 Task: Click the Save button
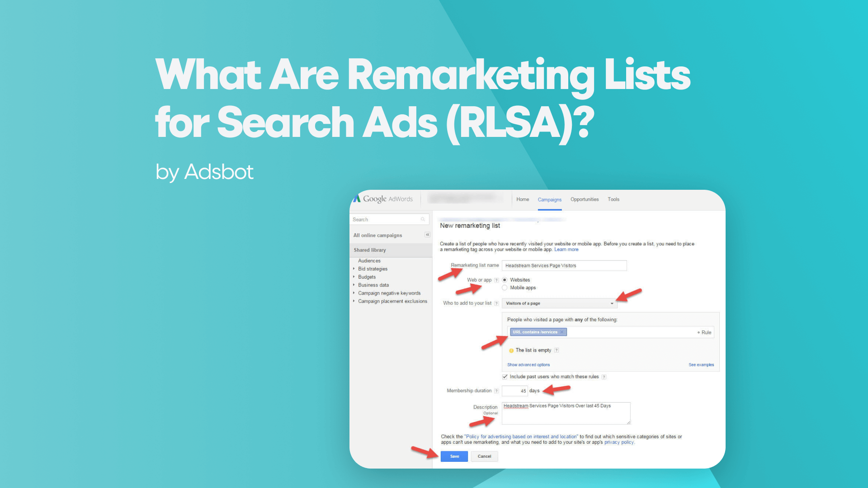tap(454, 456)
